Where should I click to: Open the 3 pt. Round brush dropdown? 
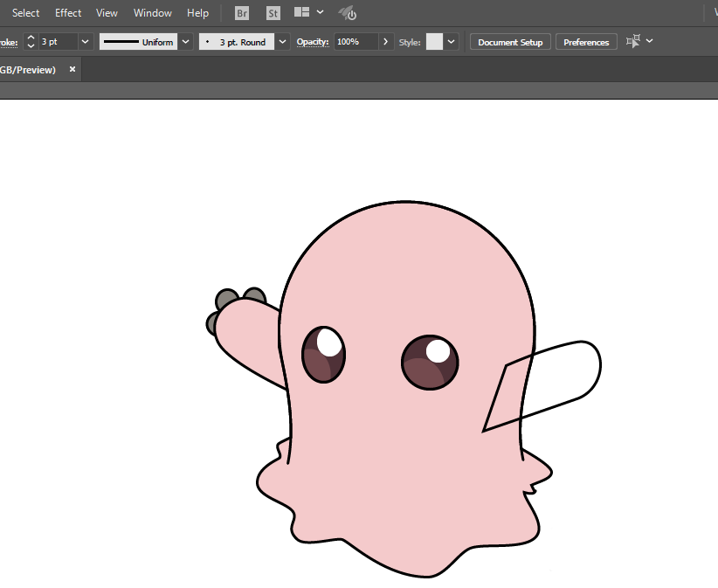pos(283,42)
